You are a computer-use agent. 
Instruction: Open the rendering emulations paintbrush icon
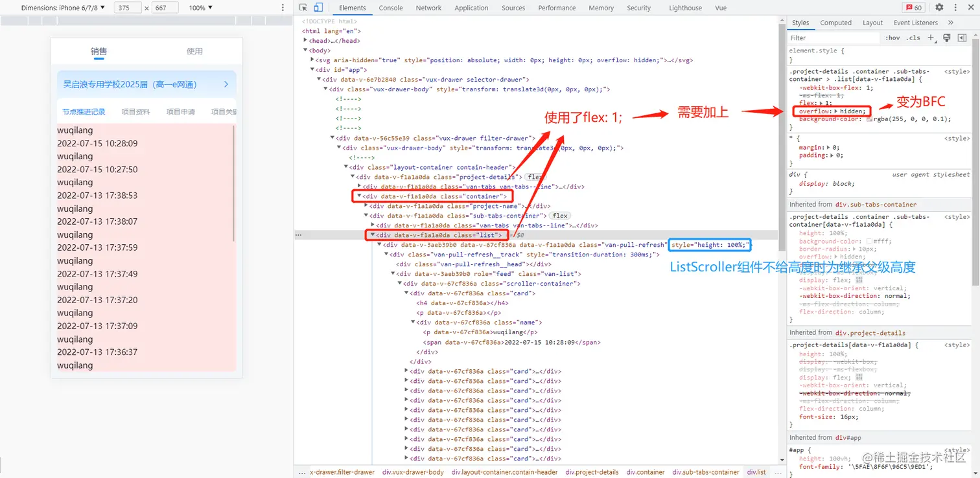947,38
